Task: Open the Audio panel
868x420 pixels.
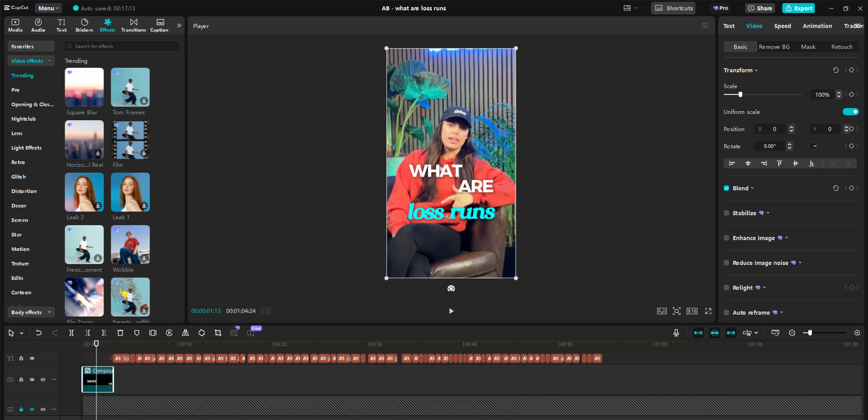Action: (38, 25)
